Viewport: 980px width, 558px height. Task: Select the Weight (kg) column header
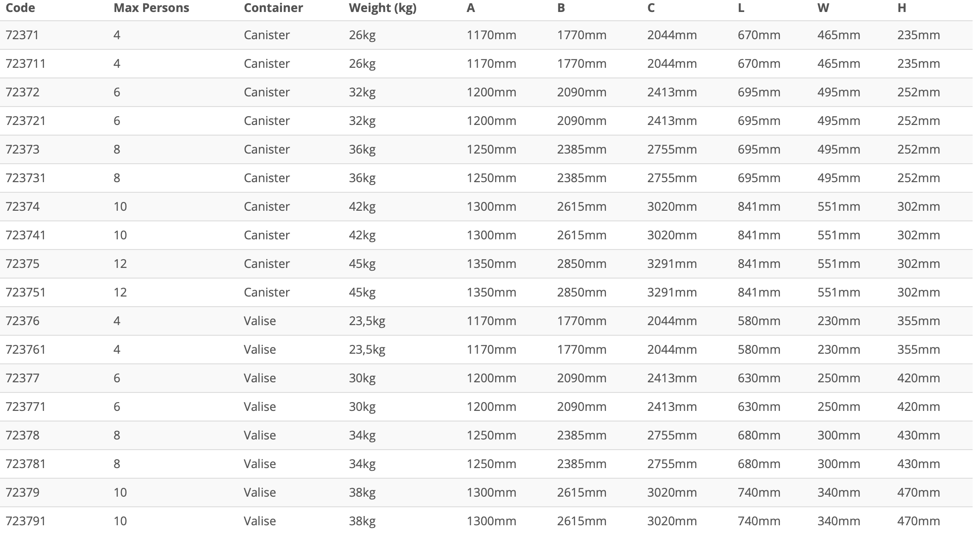382,8
